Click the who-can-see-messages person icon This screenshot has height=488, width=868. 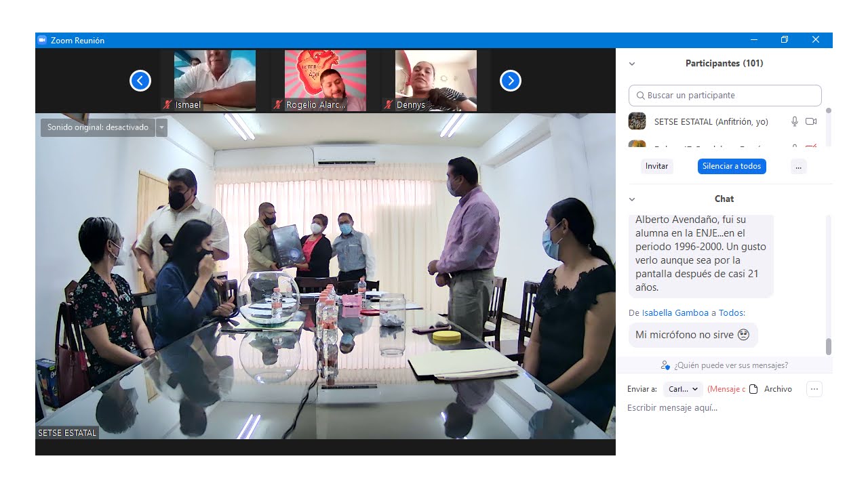pyautogui.click(x=665, y=365)
